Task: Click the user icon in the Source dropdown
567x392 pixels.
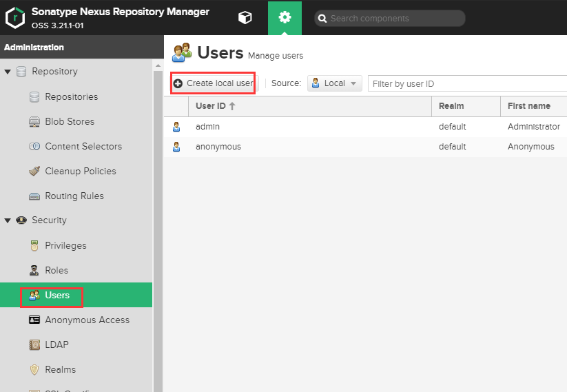Action: 316,83
